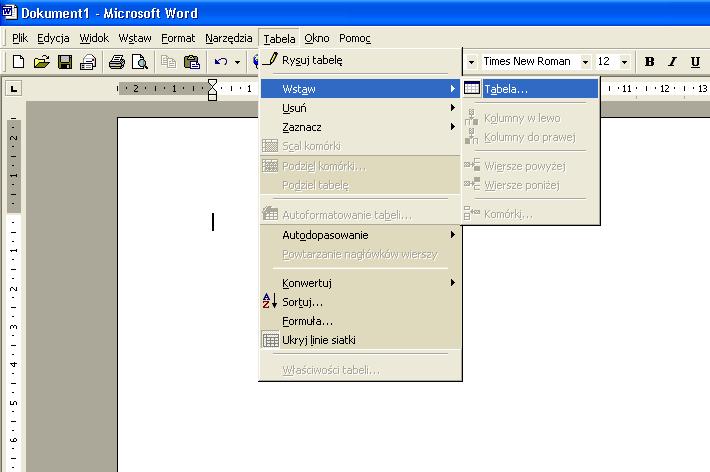Viewport: 710px width, 472px height.
Task: Open the Plik menu
Action: click(x=20, y=38)
